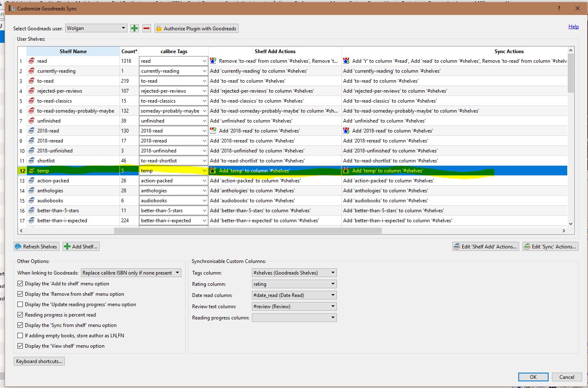Click the title bar help '?' button
588x388 pixels.
[559, 8]
